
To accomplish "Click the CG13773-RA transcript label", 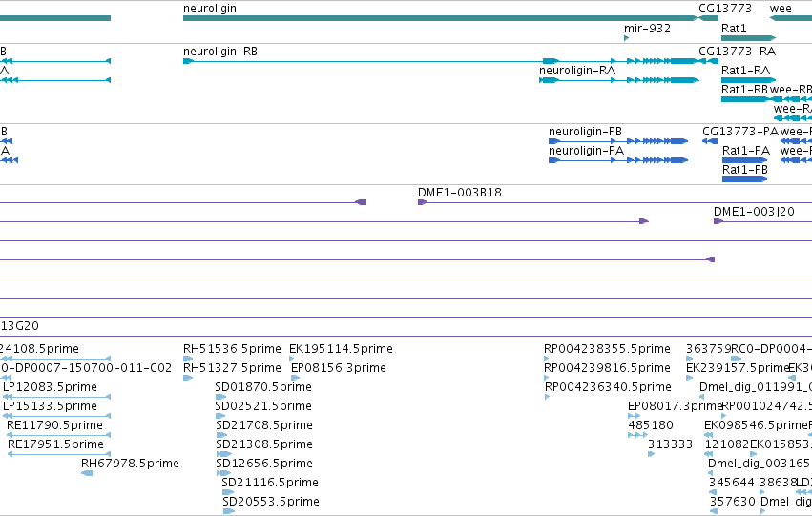I will pyautogui.click(x=737, y=52).
